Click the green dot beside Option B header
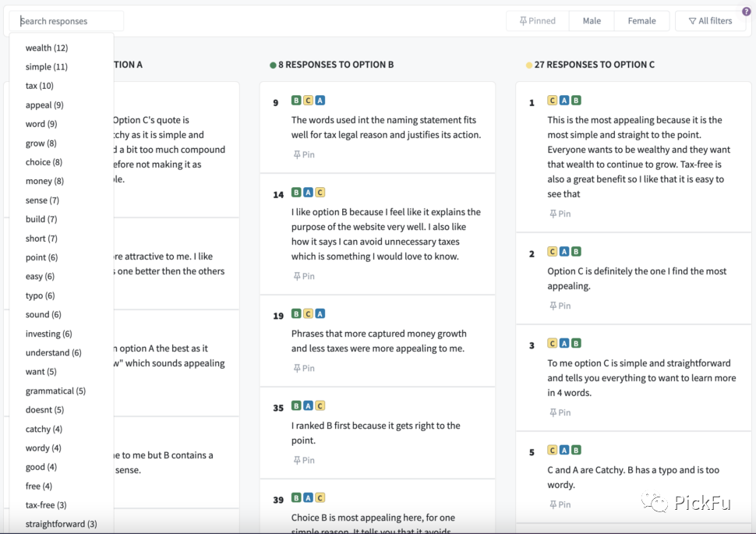The width and height of the screenshot is (756, 534). click(273, 65)
